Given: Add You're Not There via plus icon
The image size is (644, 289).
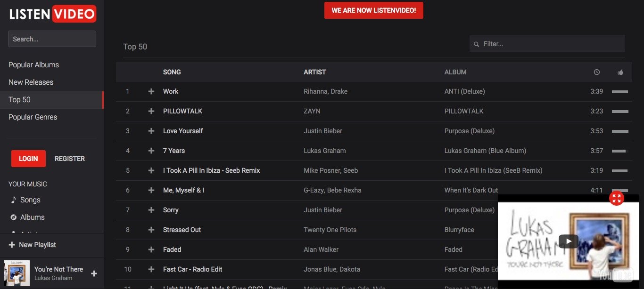Looking at the screenshot, I should [x=94, y=273].
